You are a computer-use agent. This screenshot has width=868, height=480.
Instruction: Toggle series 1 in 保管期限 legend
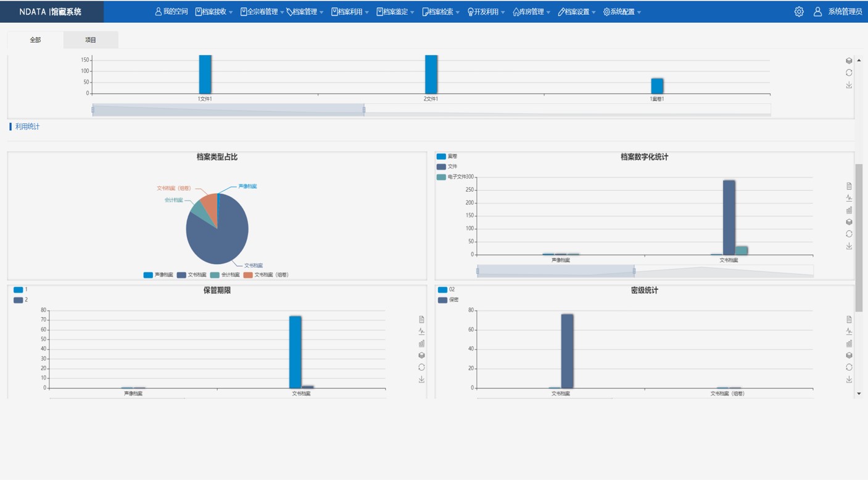[x=20, y=289]
